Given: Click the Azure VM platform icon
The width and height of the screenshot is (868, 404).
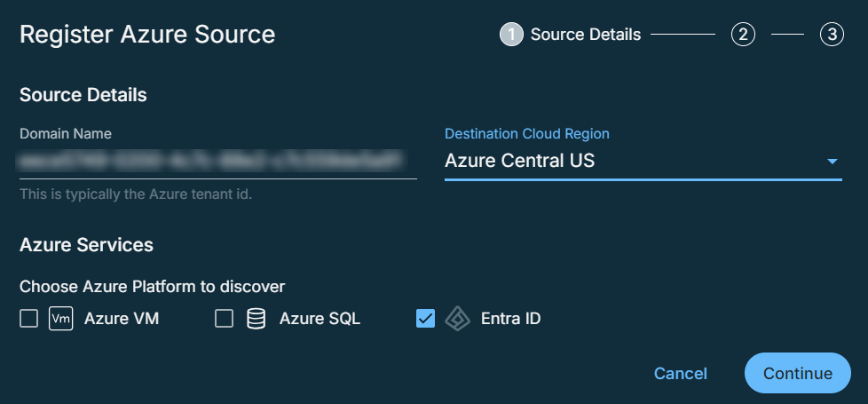Looking at the screenshot, I should point(61,319).
